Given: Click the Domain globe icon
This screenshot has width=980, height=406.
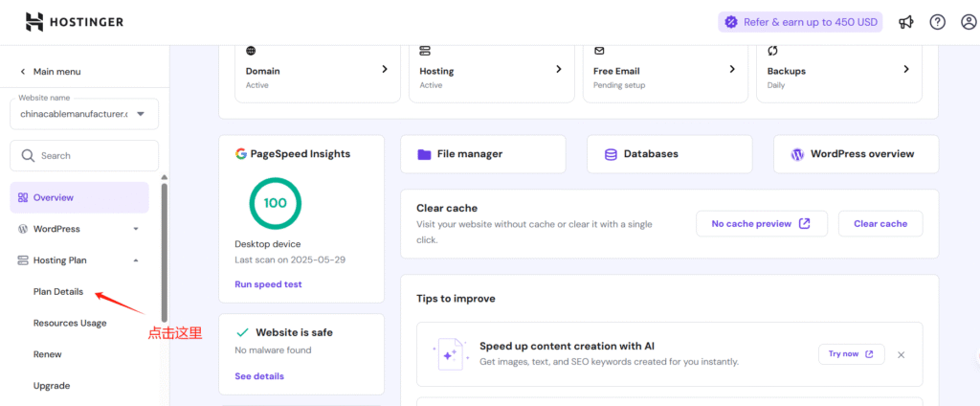Looking at the screenshot, I should pos(252,51).
